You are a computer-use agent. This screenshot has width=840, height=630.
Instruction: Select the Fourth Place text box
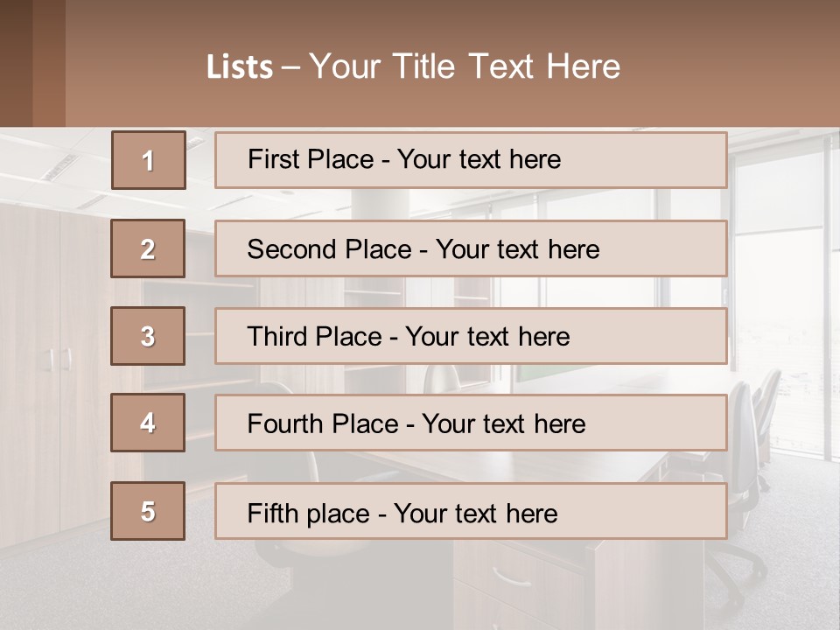(471, 423)
